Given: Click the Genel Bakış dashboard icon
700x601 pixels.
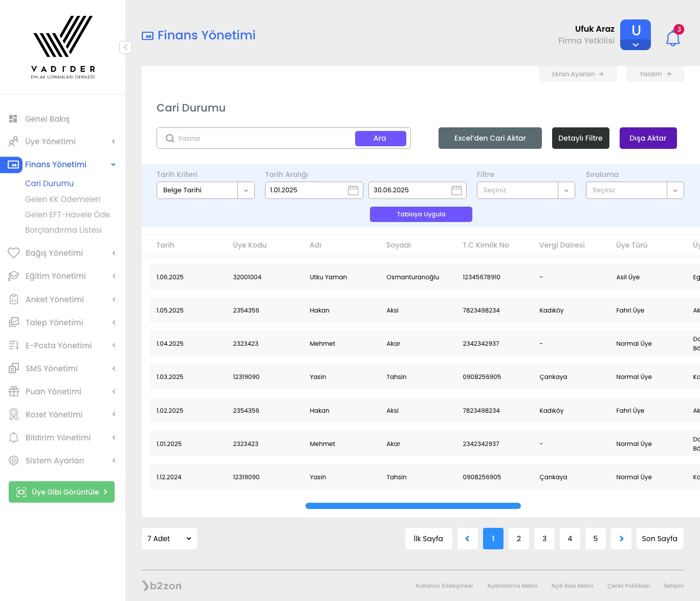Looking at the screenshot, I should pos(13,119).
